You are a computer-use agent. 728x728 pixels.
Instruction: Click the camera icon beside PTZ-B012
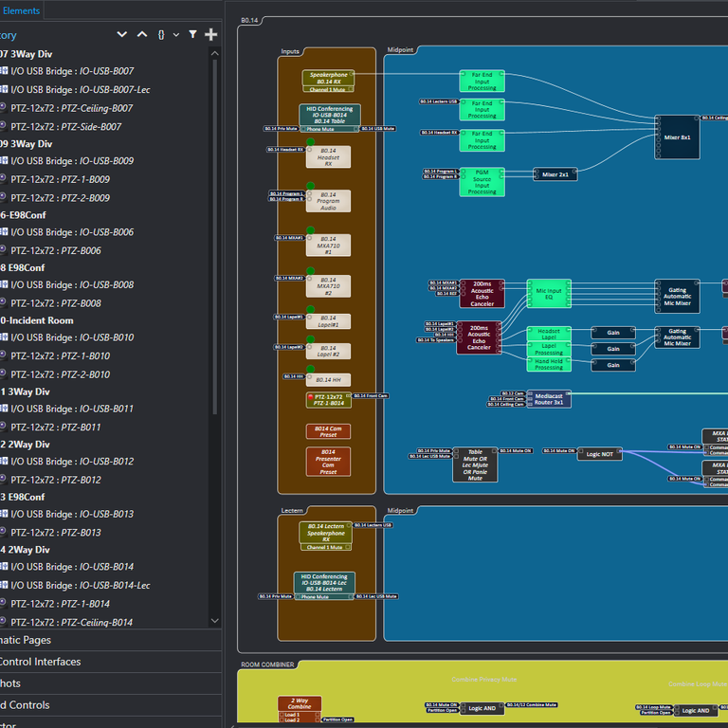3,479
